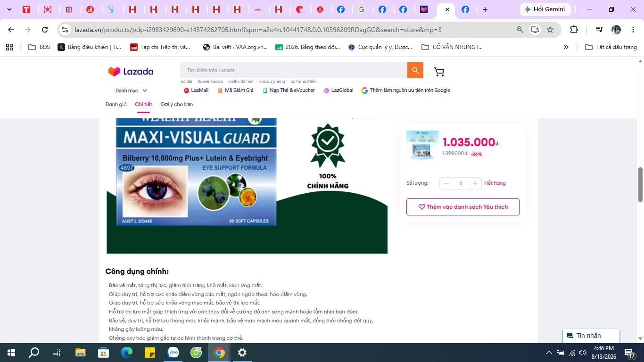This screenshot has width=644, height=362.
Task: Open the Cốc Cốc browser on the taskbar
Action: point(196,353)
